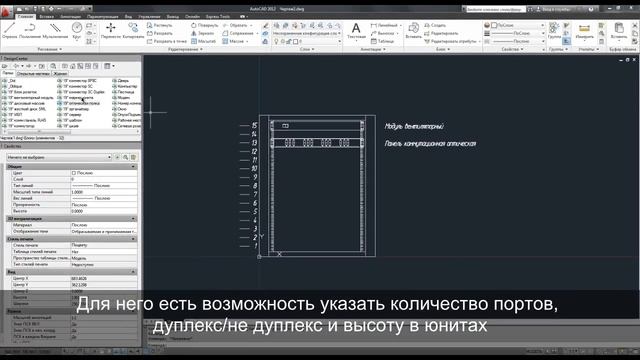Select the Мультилиния multiline tool

pos(55,31)
